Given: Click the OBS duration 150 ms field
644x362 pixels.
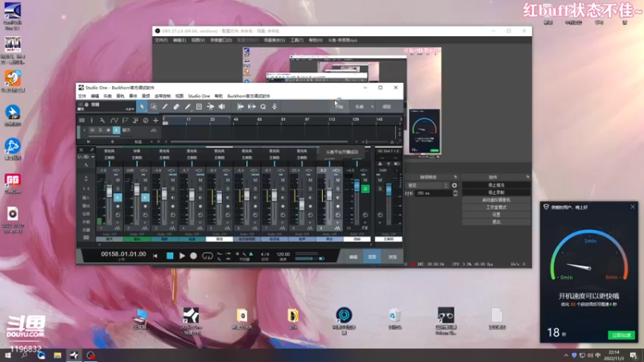Looking at the screenshot, I should tap(434, 193).
